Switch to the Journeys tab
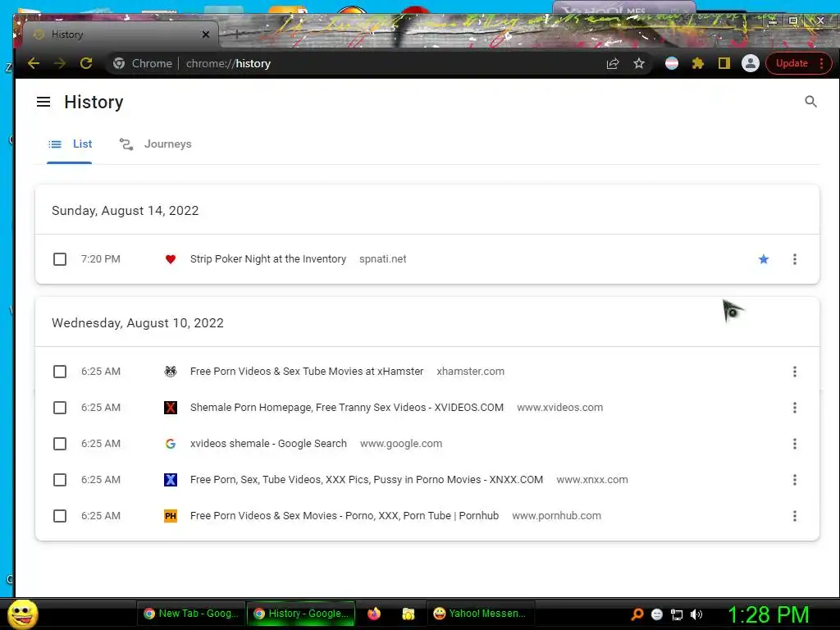This screenshot has width=840, height=630. tap(156, 144)
